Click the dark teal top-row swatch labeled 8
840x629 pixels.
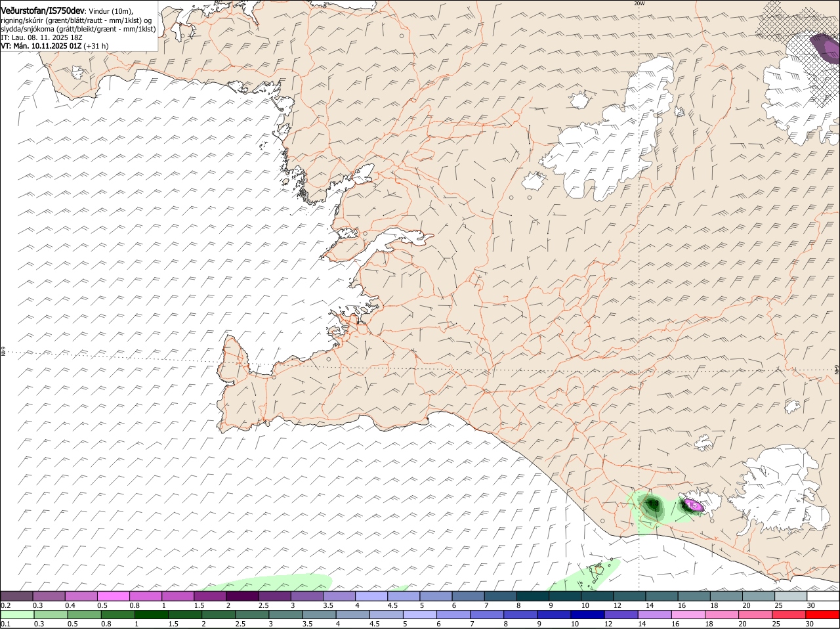(x=533, y=596)
